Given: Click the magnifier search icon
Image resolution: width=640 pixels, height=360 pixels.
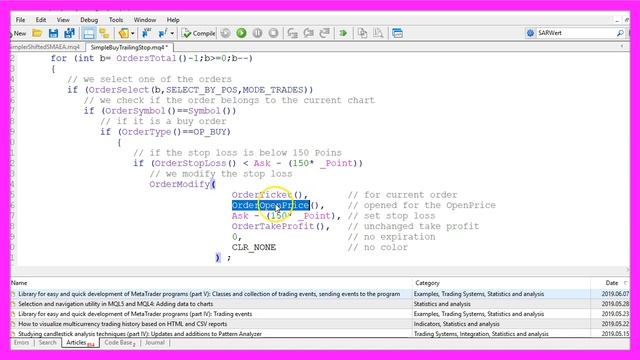Looking at the screenshot, I should 620,33.
